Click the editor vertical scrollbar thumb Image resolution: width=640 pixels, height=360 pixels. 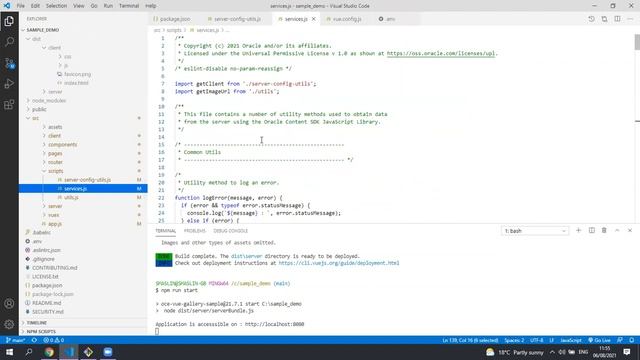click(x=637, y=42)
